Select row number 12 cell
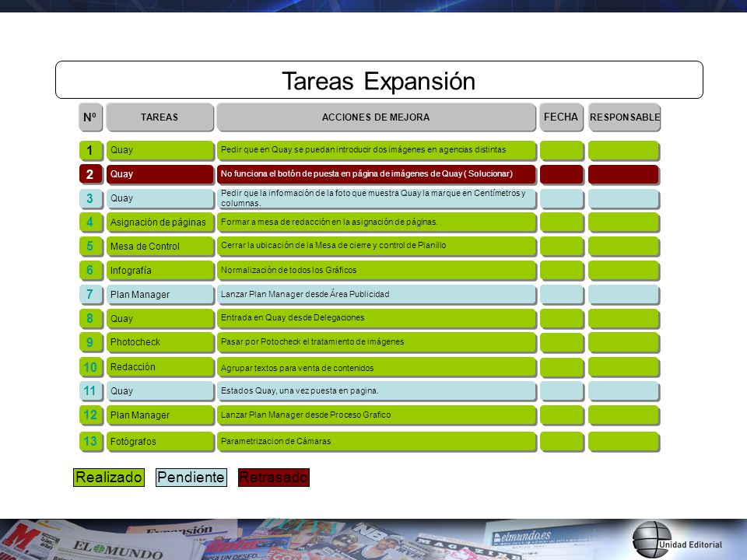 pos(90,415)
